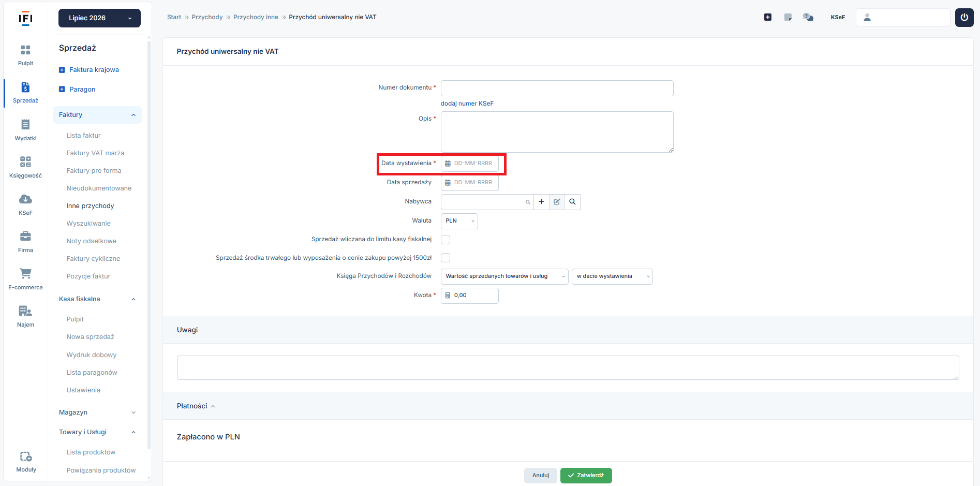980x486 pixels.
Task: Click the green Zatwierdź button
Action: (x=586, y=476)
